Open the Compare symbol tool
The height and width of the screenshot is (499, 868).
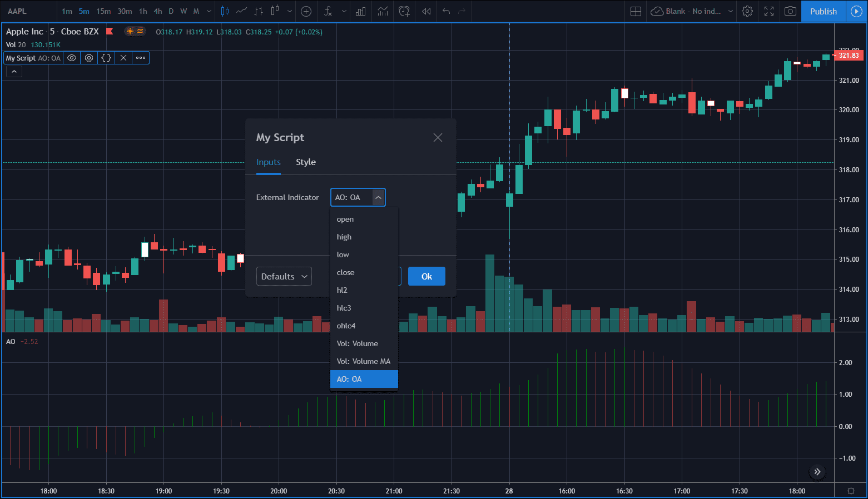[306, 11]
